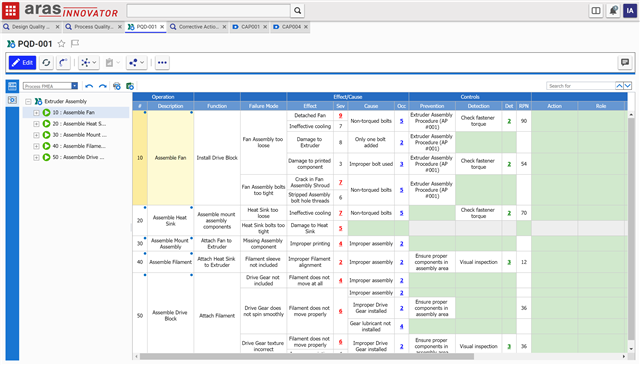The image size is (640, 365).
Task: Open the discussion comments panel icon
Action: (x=624, y=62)
